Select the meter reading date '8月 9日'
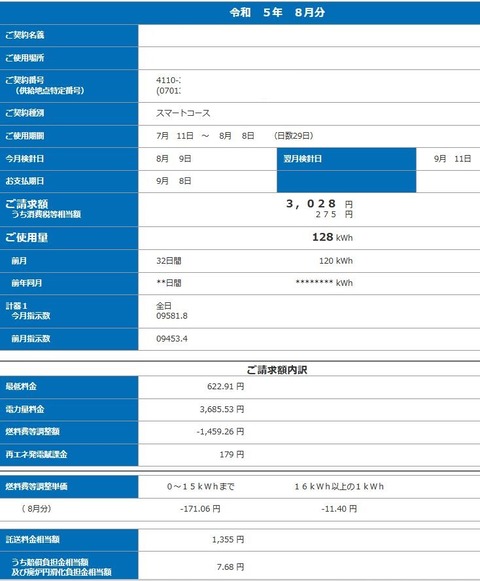 coord(174,159)
